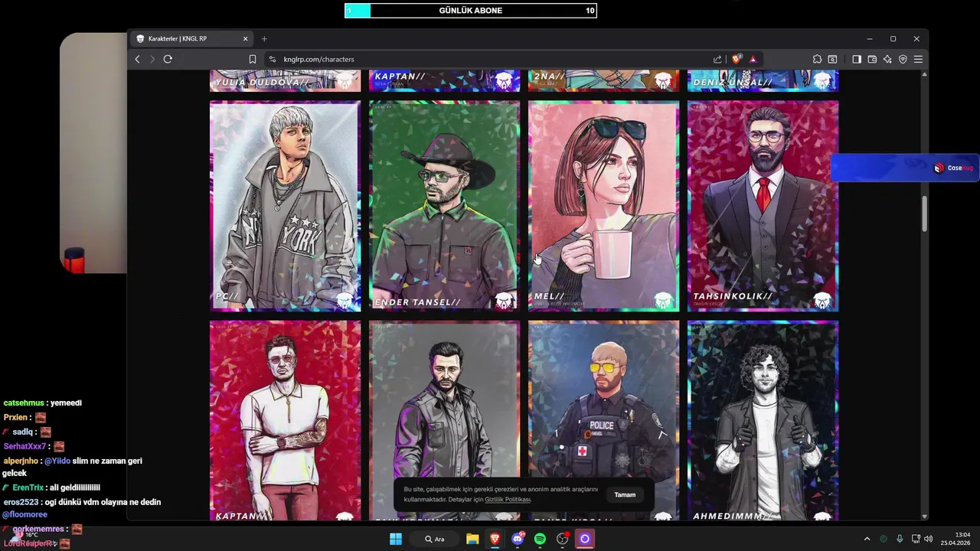Reload the kngrp.com characters page

[168, 59]
